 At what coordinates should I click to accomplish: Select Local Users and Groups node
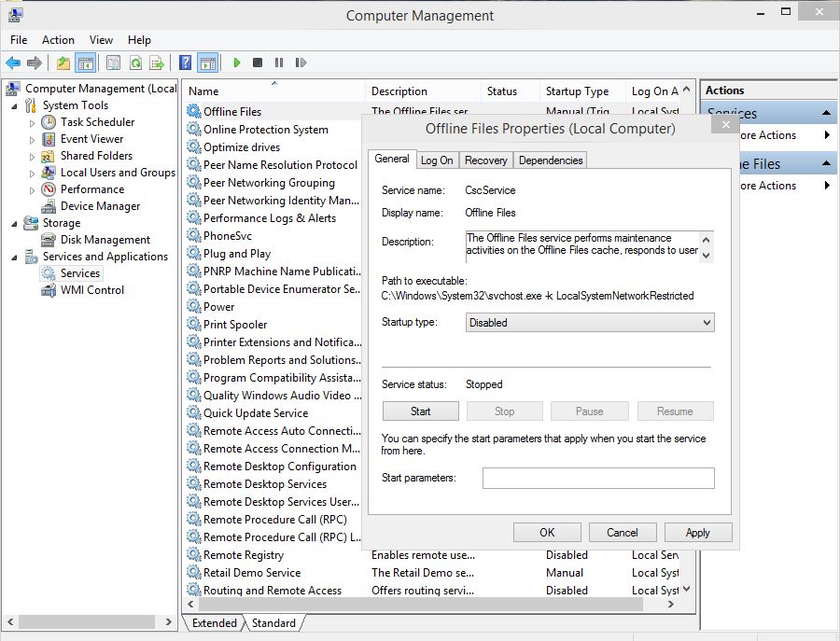pyautogui.click(x=118, y=173)
